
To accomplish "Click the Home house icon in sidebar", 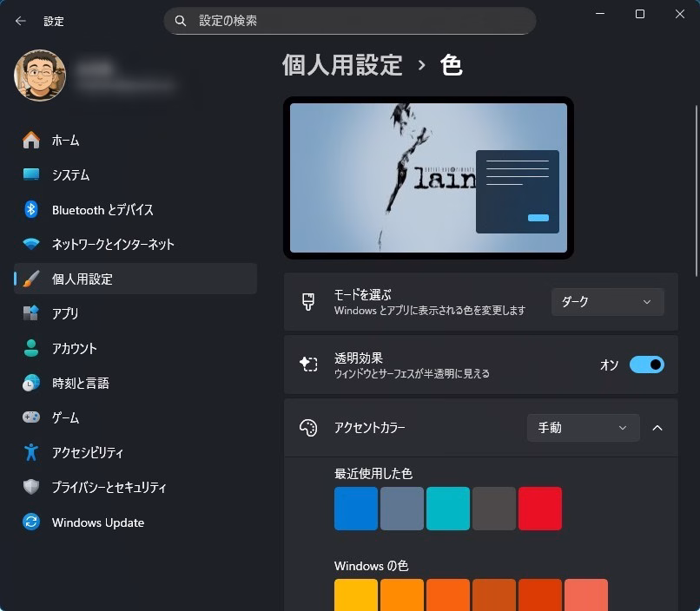I will (x=31, y=140).
